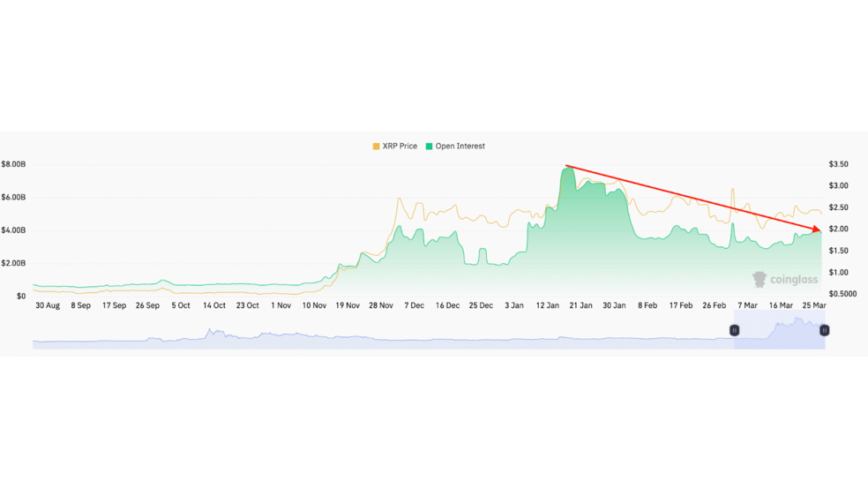Click the '$6.00B' open interest axis value
The image size is (868, 489).
(13, 197)
